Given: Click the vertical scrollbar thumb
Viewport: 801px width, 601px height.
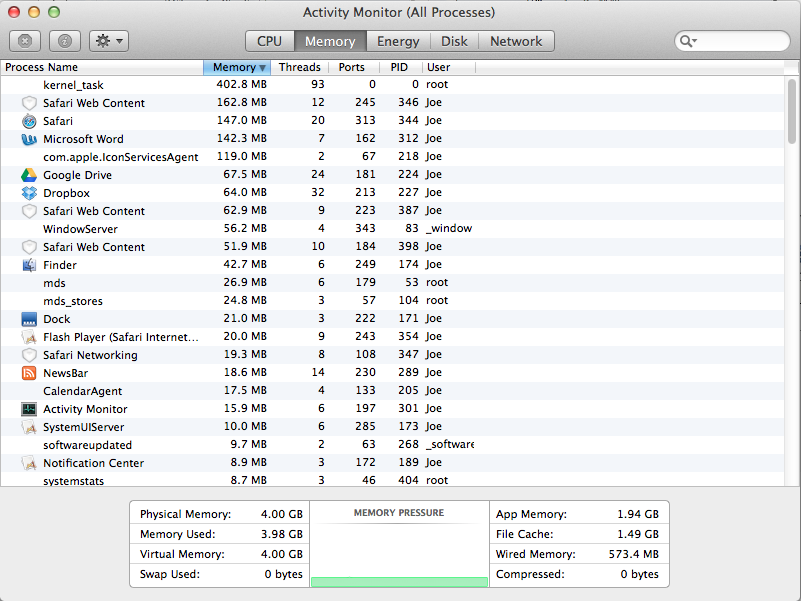Looking at the screenshot, I should (792, 111).
